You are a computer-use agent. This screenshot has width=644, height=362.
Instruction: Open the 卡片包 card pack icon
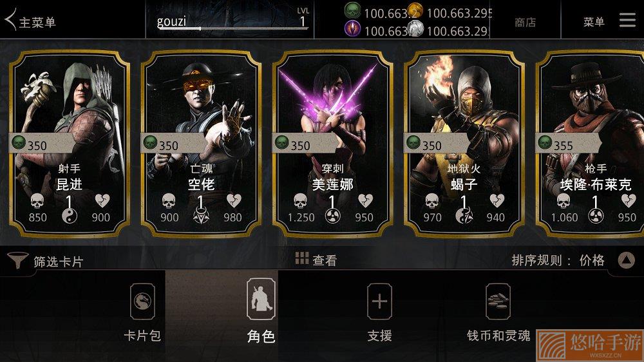click(x=142, y=301)
